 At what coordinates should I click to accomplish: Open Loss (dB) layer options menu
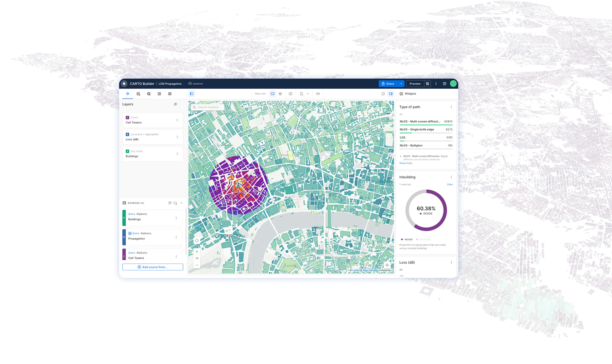click(177, 137)
